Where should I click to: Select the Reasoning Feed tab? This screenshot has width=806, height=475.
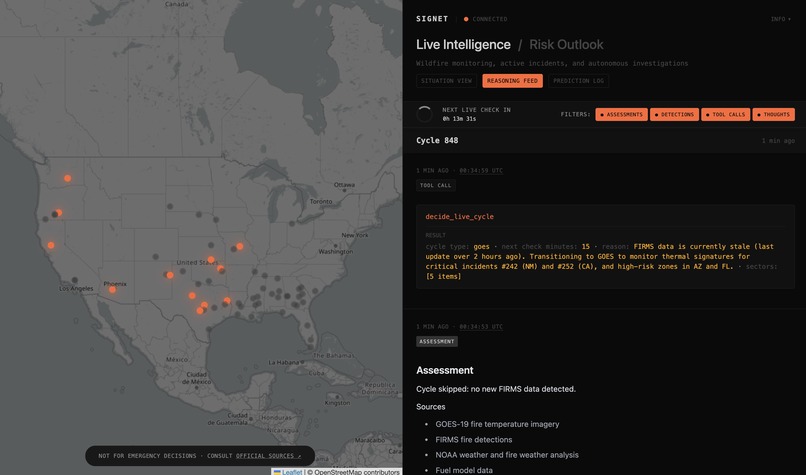pyautogui.click(x=512, y=81)
